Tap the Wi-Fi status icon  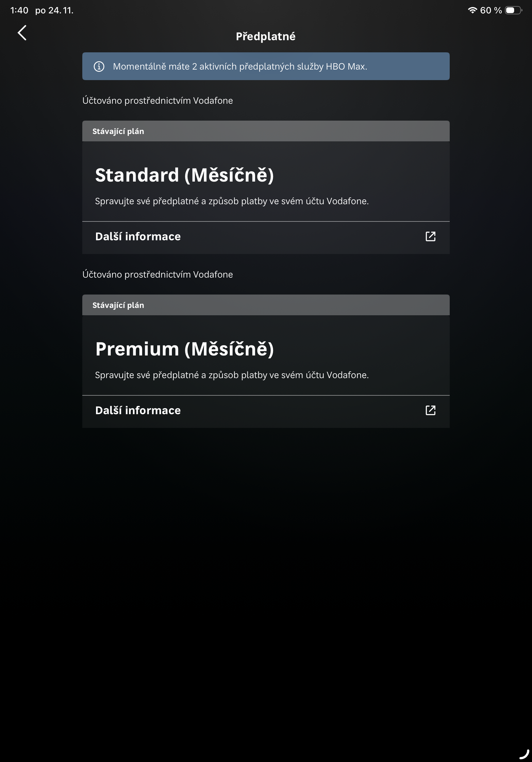click(472, 10)
